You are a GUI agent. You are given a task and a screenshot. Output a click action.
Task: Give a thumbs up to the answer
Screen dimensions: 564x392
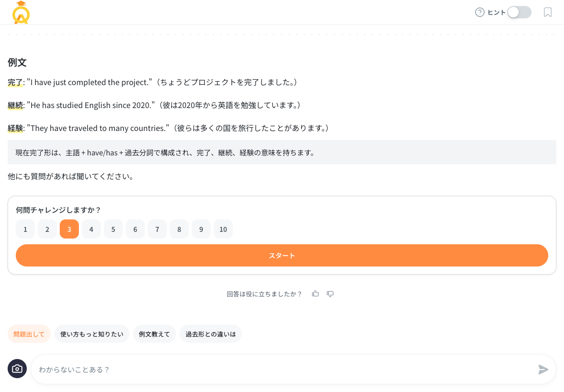tap(315, 294)
